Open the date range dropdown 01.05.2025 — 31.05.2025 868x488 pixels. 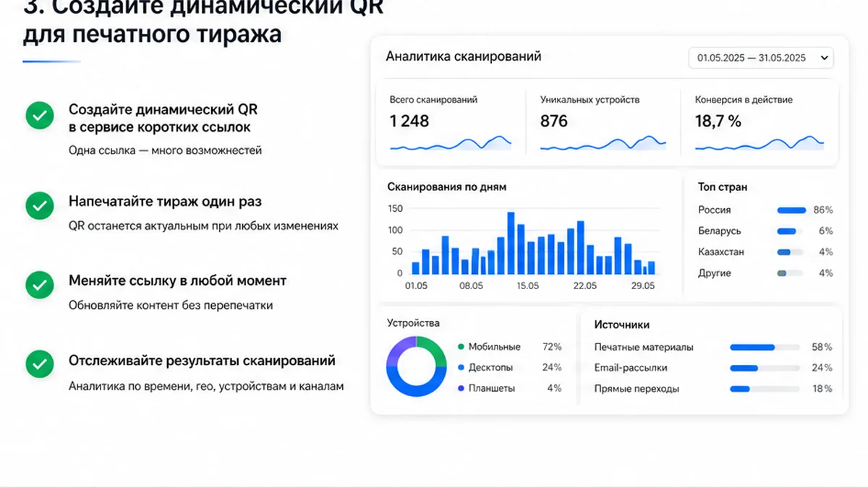coord(761,58)
